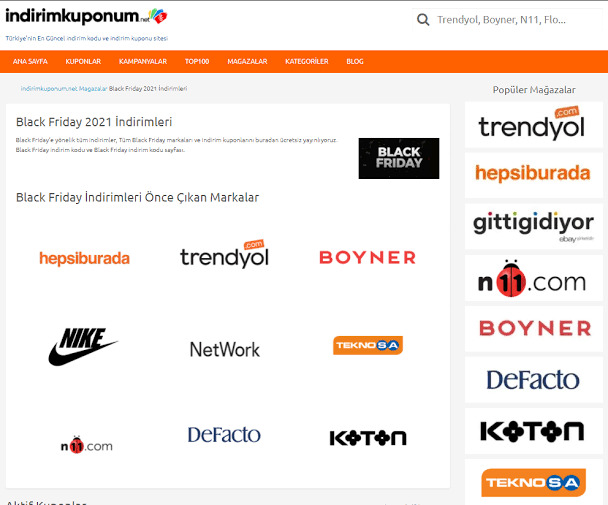The height and width of the screenshot is (505, 608).
Task: Open Boyner logo in featured brands
Action: click(x=367, y=257)
